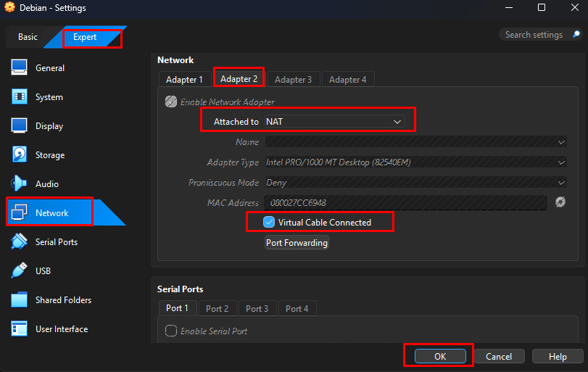This screenshot has width=588, height=372.
Task: Select the Adapter 2 tab
Action: click(239, 79)
